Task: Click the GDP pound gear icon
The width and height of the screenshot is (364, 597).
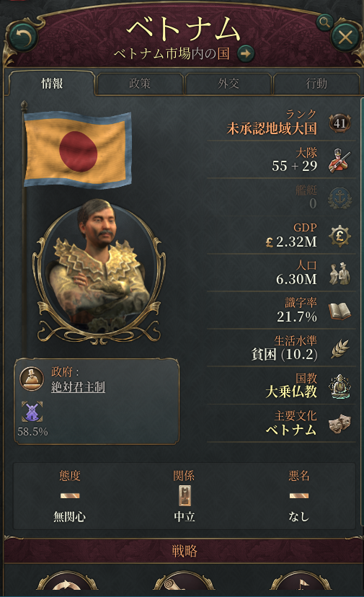Action: [339, 236]
